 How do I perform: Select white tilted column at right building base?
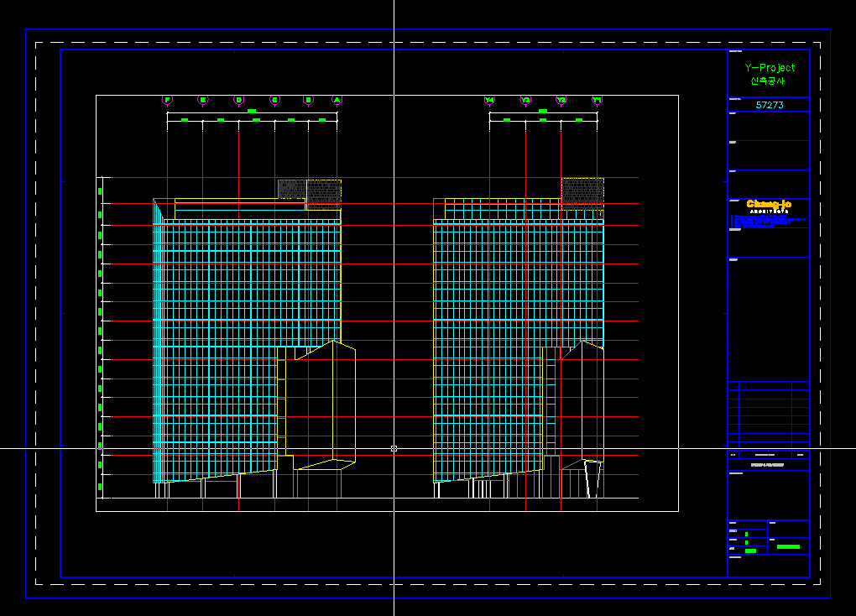coord(593,478)
